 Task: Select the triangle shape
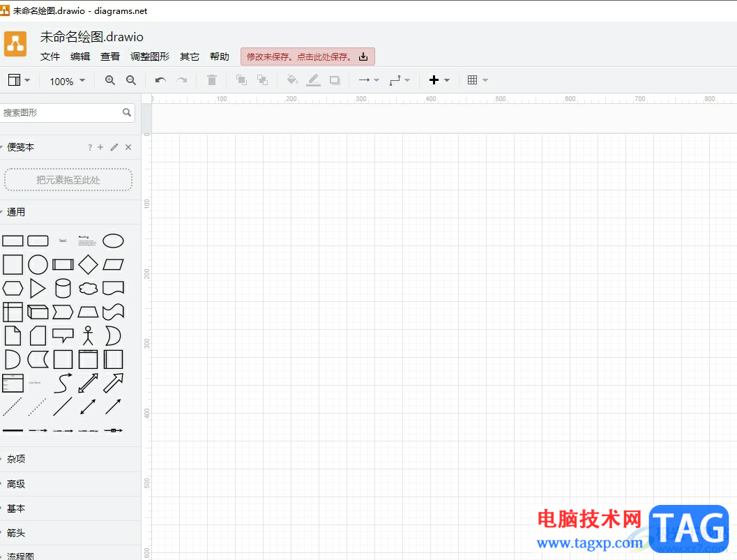(x=38, y=288)
